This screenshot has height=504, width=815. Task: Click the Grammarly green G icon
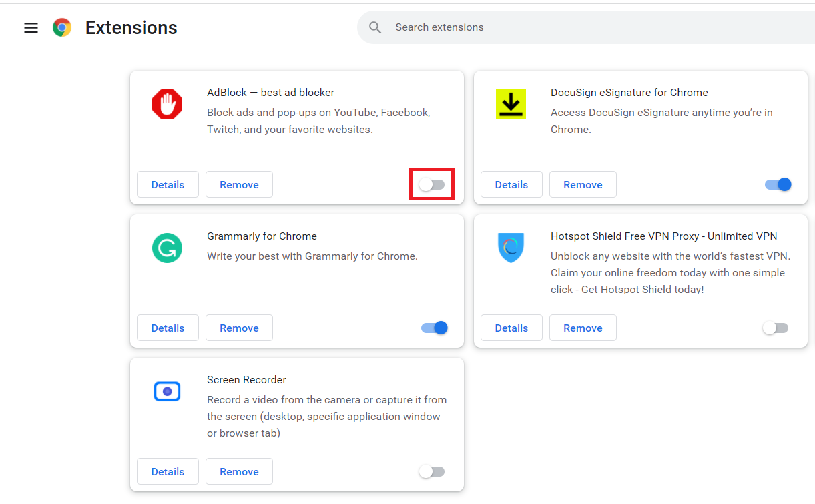click(x=167, y=248)
